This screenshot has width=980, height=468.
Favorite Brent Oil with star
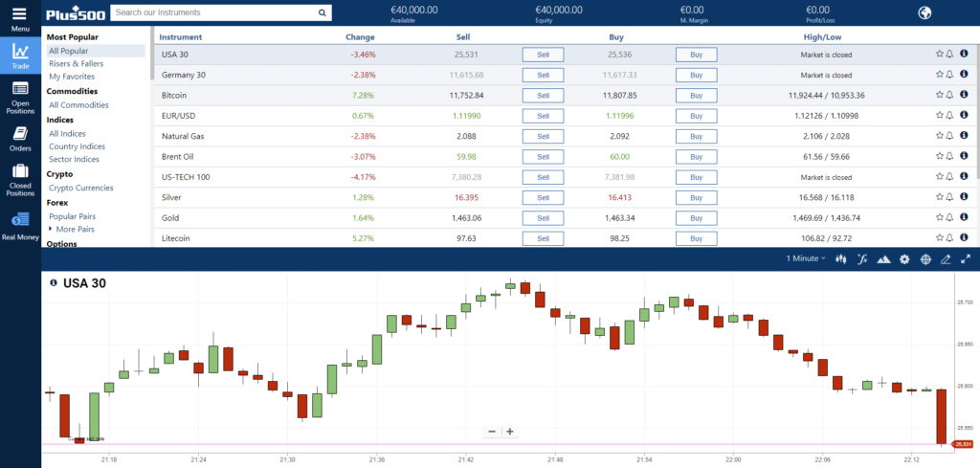(x=940, y=156)
